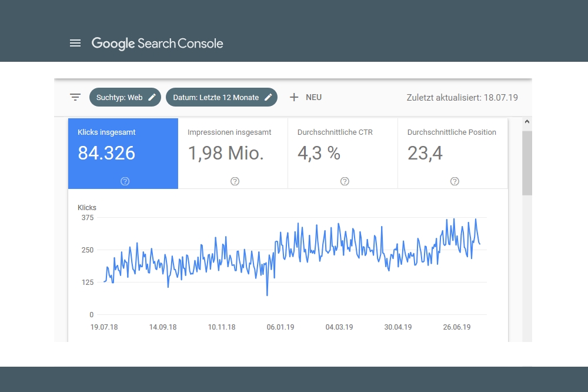Image resolution: width=588 pixels, height=392 pixels.
Task: Click the scrollbar up arrow icon
Action: click(x=527, y=122)
